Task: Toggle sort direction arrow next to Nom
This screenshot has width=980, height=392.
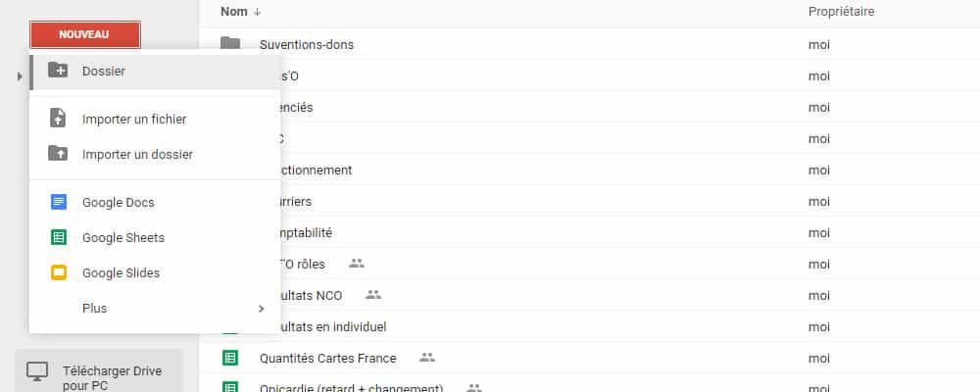Action: click(257, 12)
